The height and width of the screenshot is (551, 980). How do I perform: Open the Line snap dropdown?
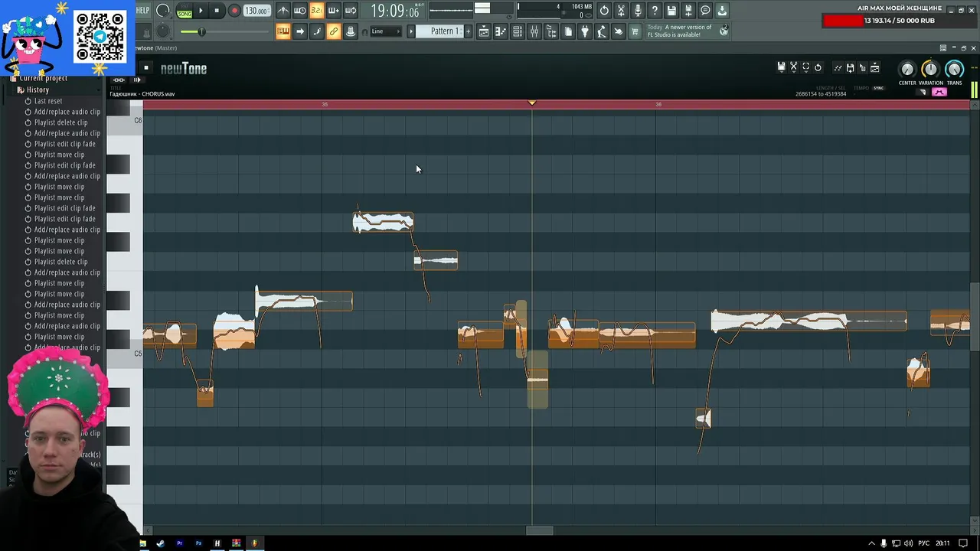pyautogui.click(x=385, y=31)
